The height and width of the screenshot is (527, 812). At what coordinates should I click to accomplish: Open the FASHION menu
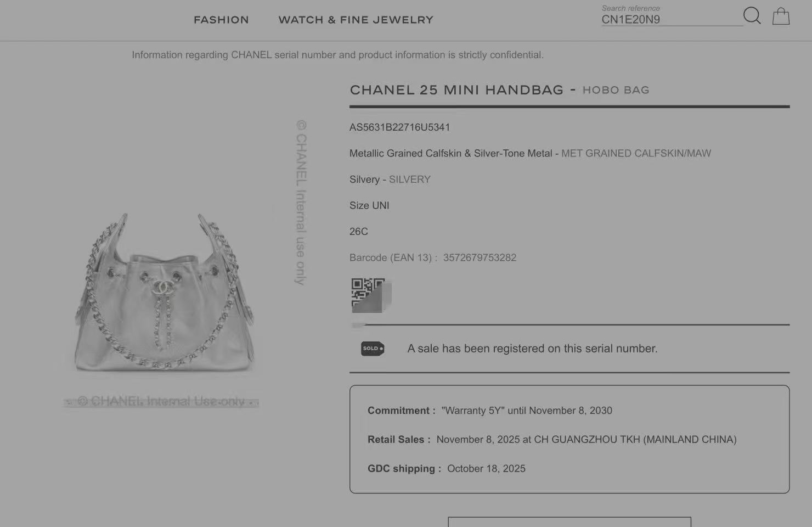click(x=221, y=20)
